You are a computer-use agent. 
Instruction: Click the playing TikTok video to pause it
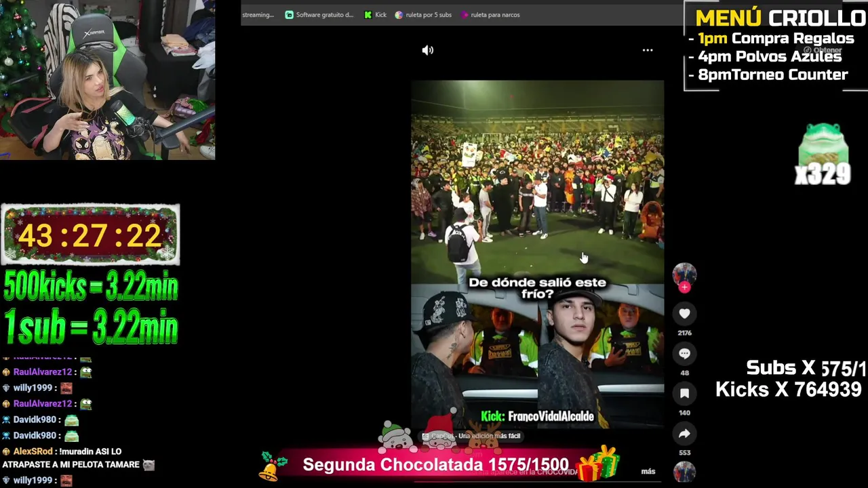[537, 254]
